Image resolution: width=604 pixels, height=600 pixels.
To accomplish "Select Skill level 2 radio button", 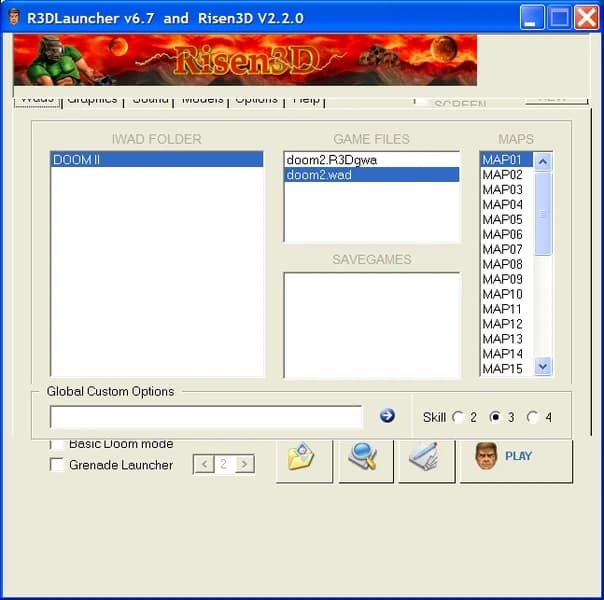I will coord(458,417).
